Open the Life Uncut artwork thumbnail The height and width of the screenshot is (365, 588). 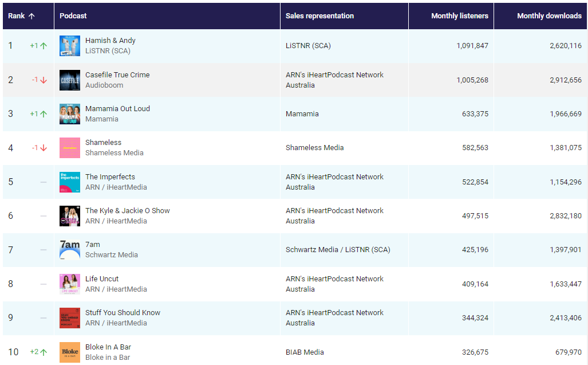pos(70,284)
